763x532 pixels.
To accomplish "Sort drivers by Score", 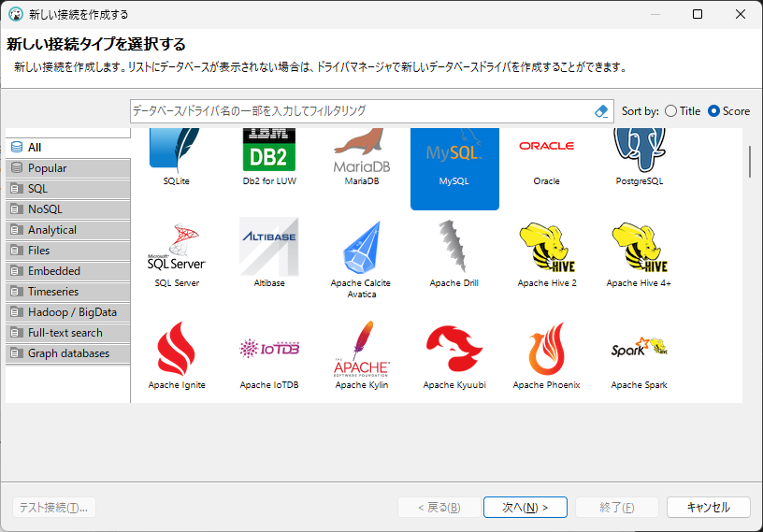I will pos(729,111).
